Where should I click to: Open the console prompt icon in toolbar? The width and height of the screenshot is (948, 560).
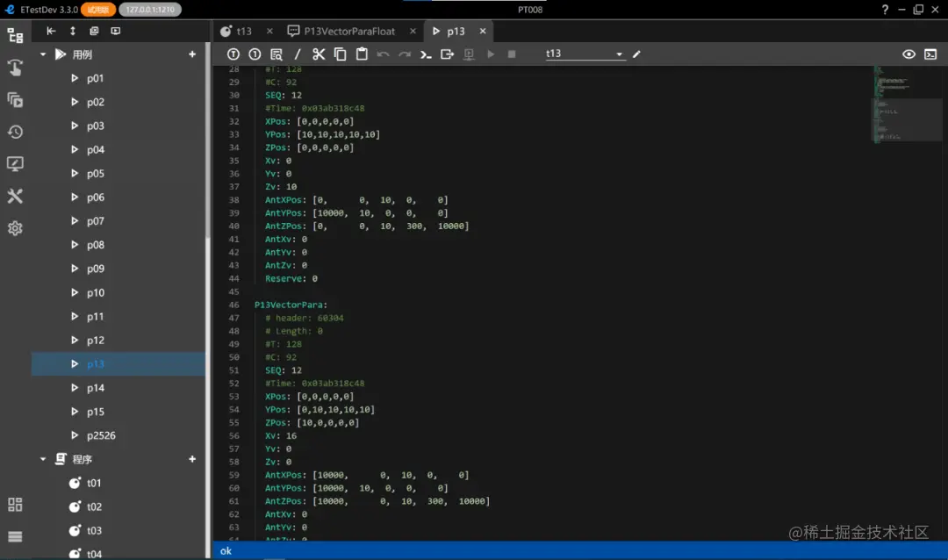(426, 54)
